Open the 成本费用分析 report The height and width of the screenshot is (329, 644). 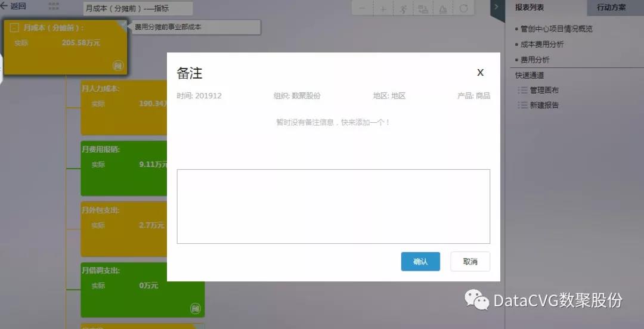click(541, 44)
